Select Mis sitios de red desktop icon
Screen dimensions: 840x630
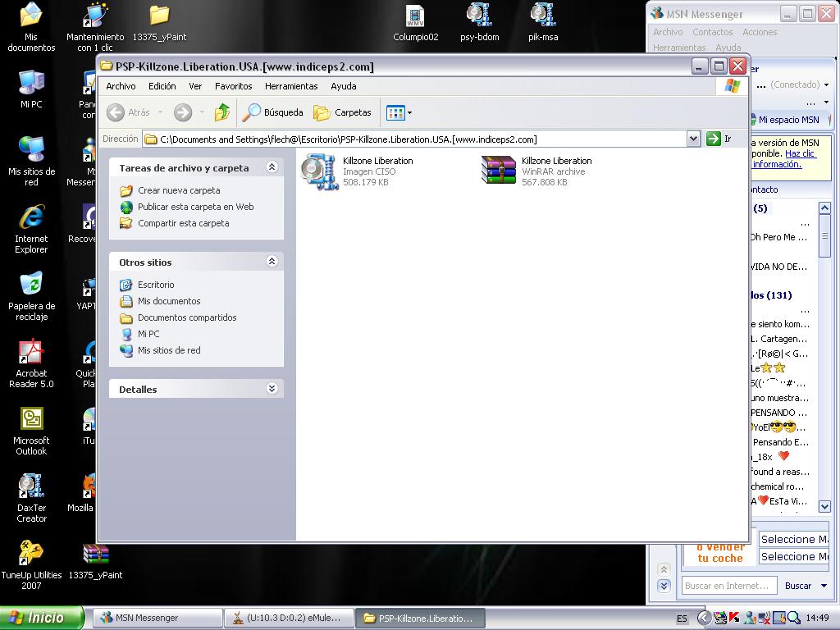pos(31,161)
